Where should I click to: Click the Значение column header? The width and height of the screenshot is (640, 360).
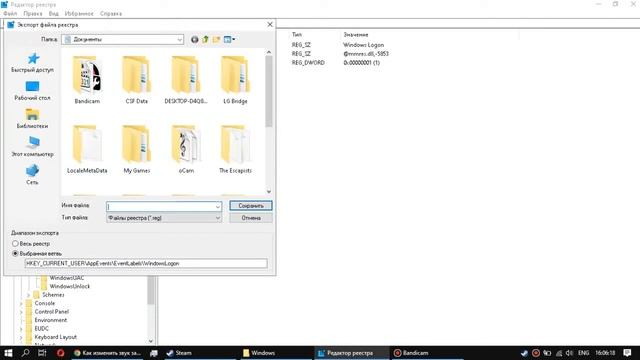356,35
